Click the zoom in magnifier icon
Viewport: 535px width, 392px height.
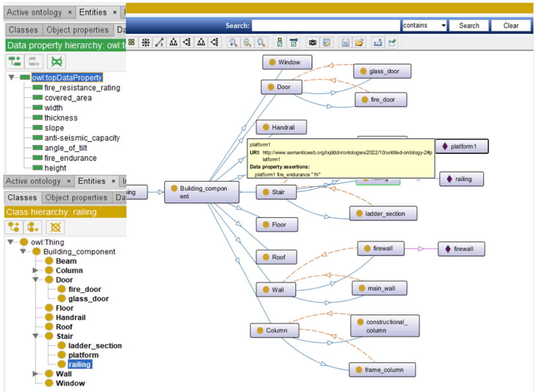233,43
